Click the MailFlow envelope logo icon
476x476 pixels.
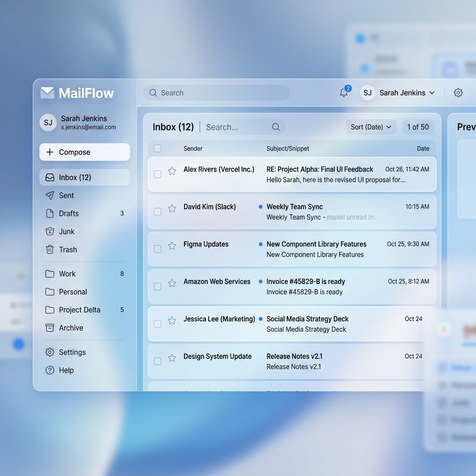point(47,93)
